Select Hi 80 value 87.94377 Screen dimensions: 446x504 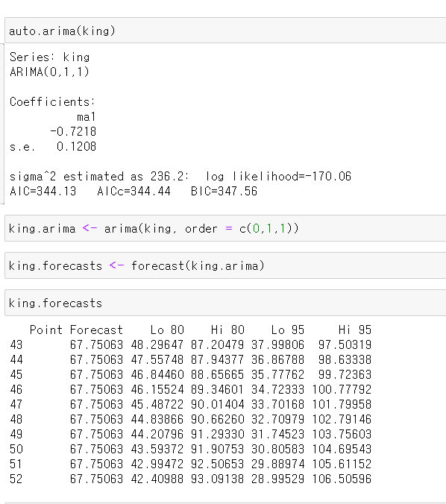pyautogui.click(x=217, y=359)
